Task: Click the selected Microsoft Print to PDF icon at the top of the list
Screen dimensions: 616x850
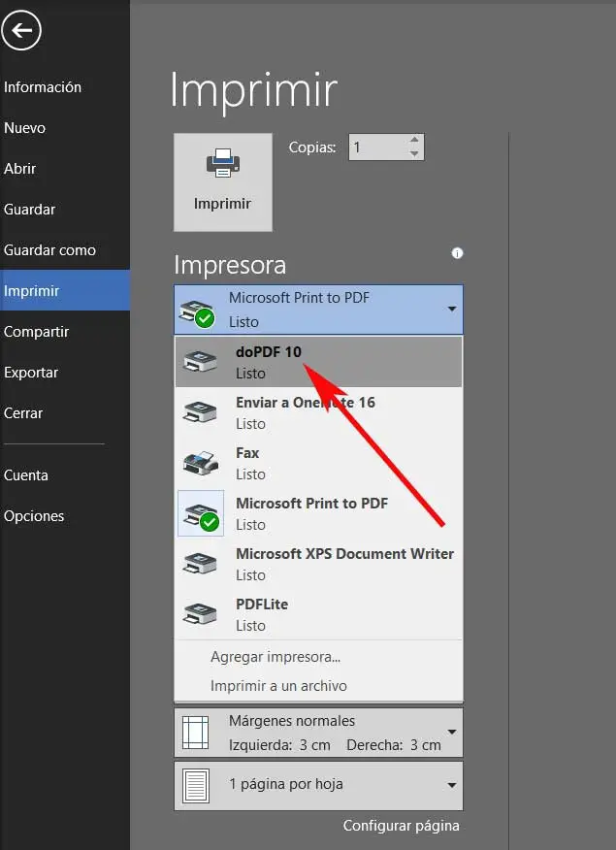Action: click(x=197, y=312)
